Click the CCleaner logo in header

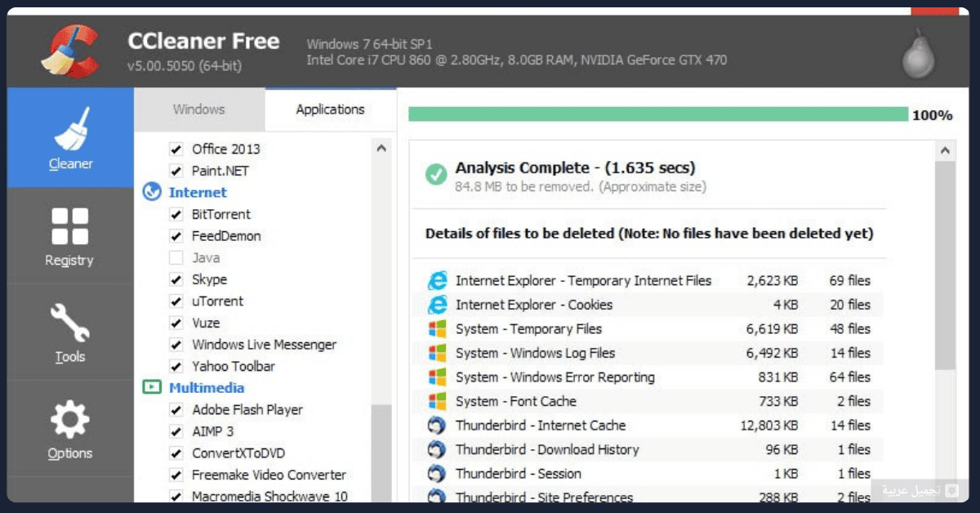(x=69, y=50)
